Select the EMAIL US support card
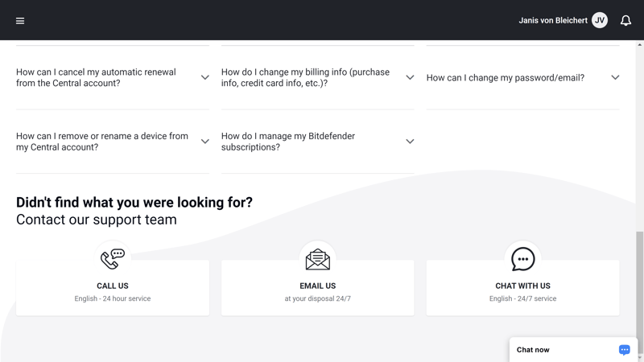Viewport: 644px width, 362px height. pos(317,287)
